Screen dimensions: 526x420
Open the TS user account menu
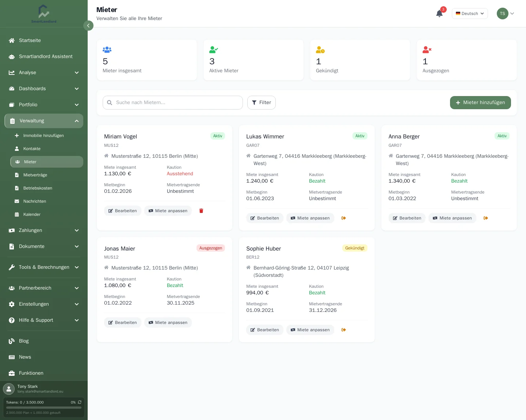506,14
